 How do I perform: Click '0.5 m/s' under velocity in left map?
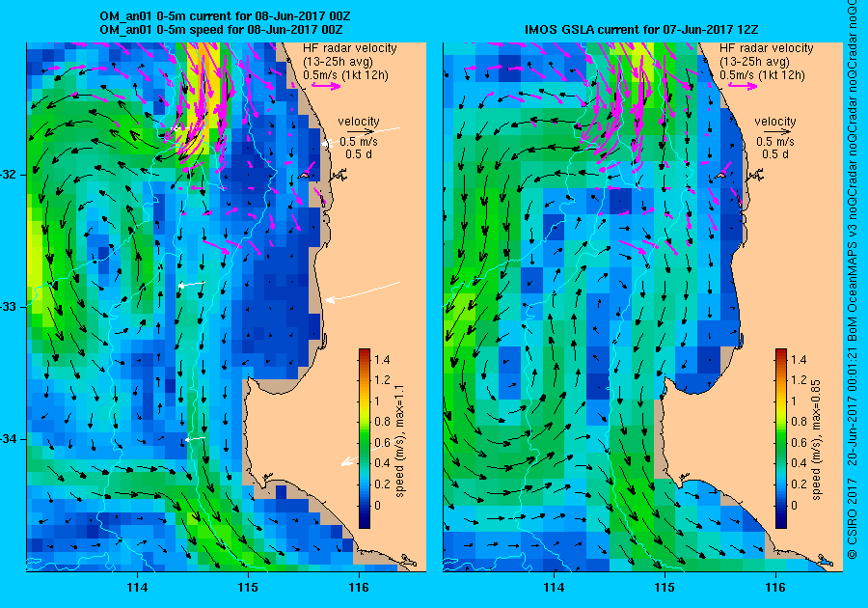coord(359,142)
